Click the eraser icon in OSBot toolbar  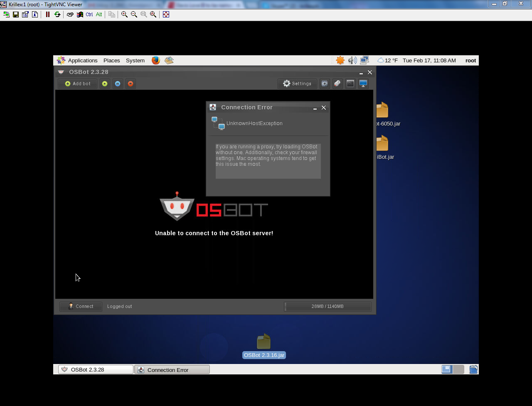pos(337,84)
